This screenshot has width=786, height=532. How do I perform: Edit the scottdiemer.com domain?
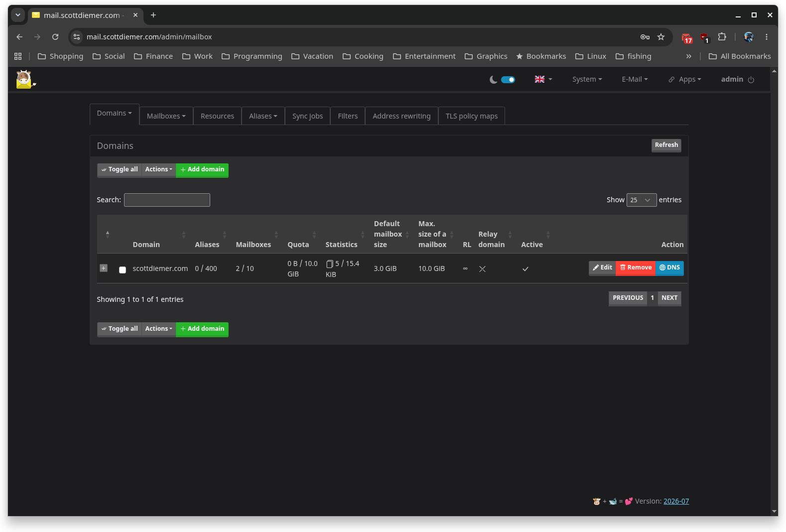click(x=602, y=268)
